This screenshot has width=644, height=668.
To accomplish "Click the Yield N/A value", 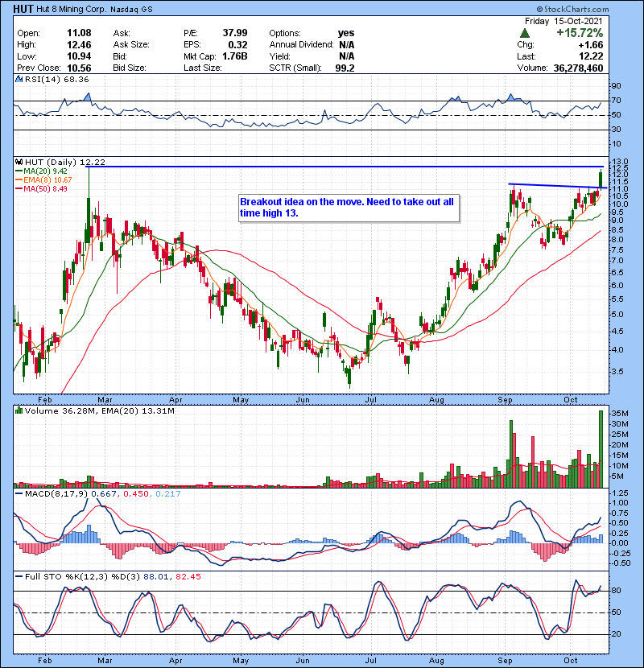I will coord(347,56).
